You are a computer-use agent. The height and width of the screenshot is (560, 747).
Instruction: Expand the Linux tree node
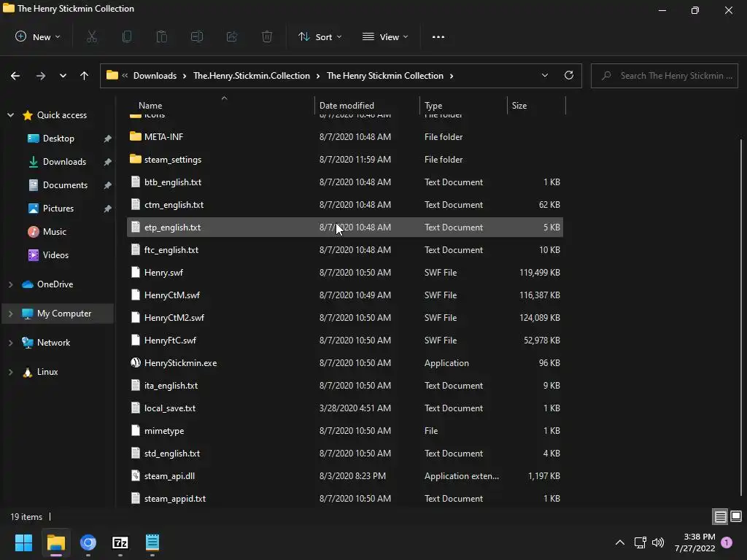[x=10, y=372]
